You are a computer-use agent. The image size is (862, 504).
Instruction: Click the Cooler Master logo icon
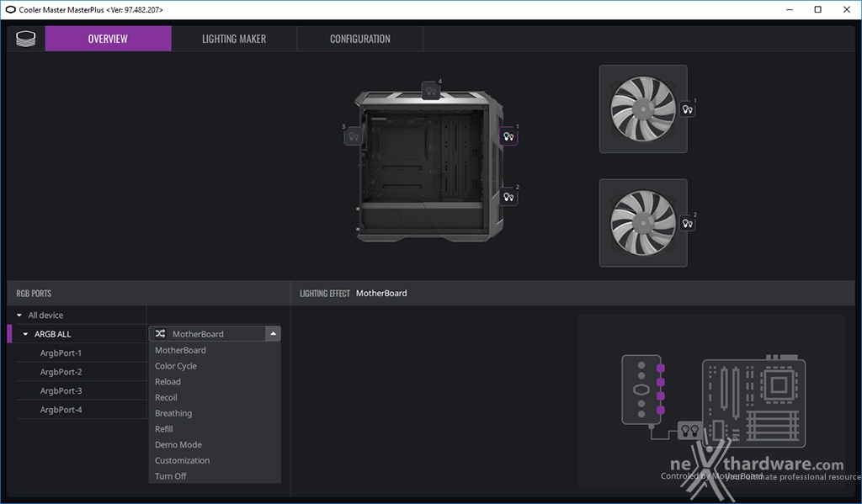[x=26, y=39]
